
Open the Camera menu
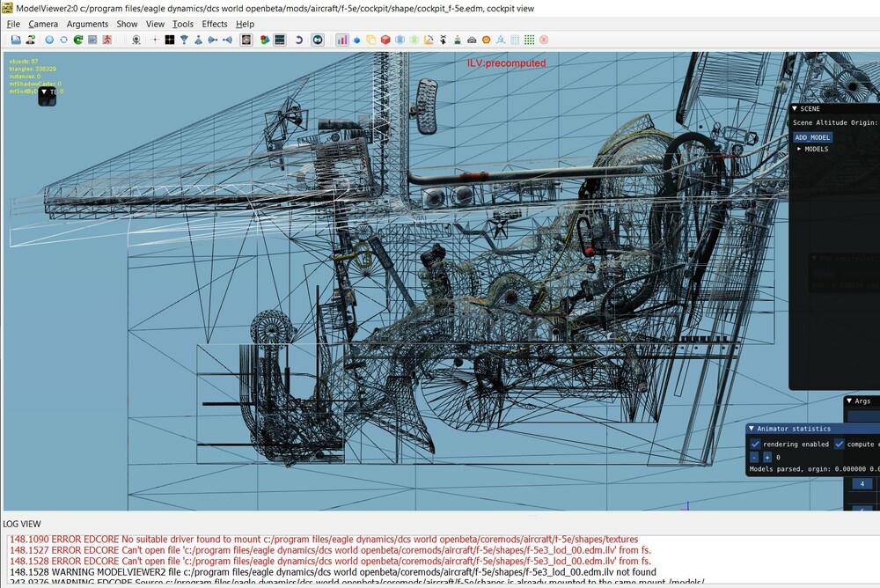click(43, 24)
